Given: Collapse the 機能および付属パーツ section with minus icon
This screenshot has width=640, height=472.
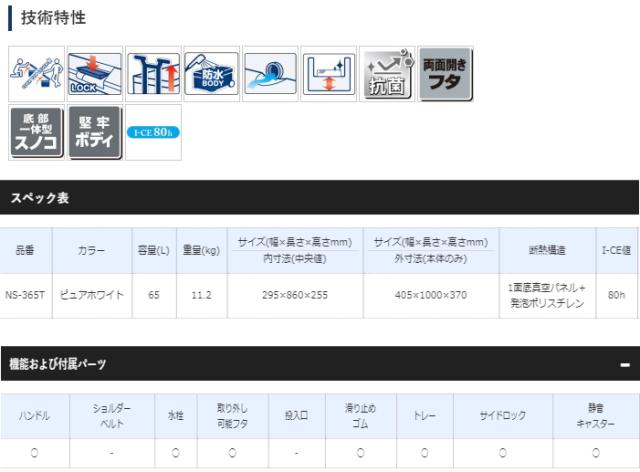Looking at the screenshot, I should pyautogui.click(x=624, y=365).
